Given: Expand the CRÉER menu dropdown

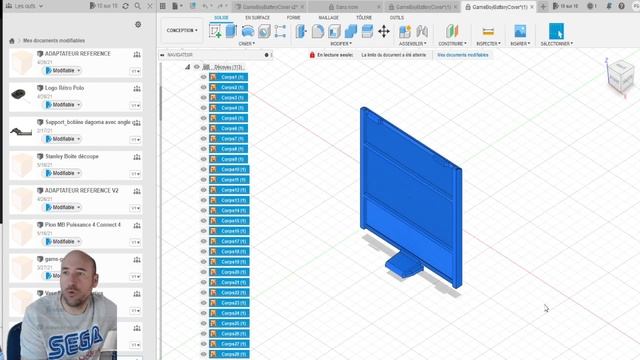Looking at the screenshot, I should pos(247,44).
